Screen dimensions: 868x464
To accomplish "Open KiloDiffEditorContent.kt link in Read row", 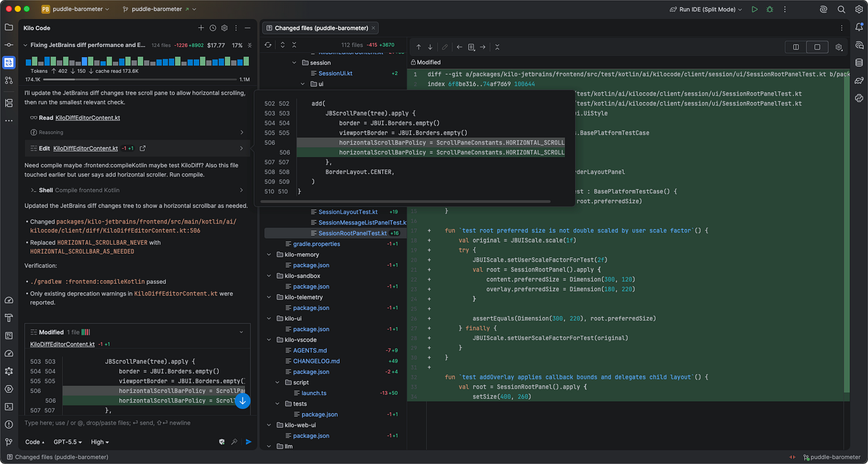I will pyautogui.click(x=88, y=118).
